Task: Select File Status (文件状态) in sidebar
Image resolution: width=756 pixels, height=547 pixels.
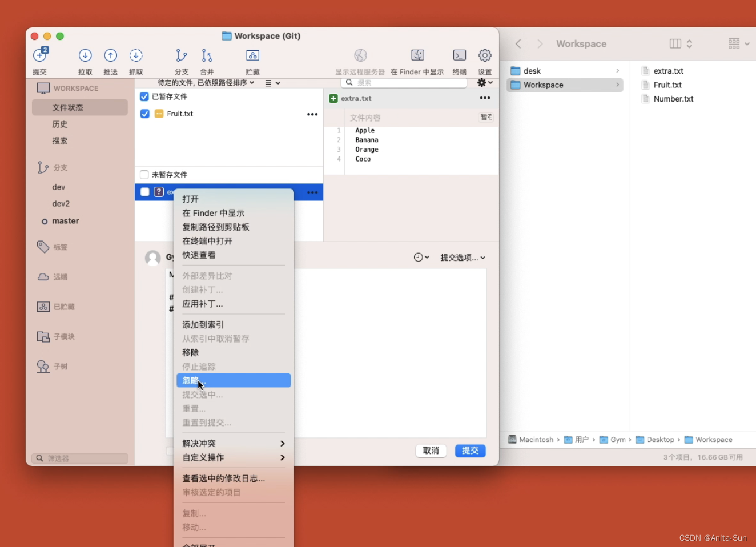Action: tap(80, 107)
